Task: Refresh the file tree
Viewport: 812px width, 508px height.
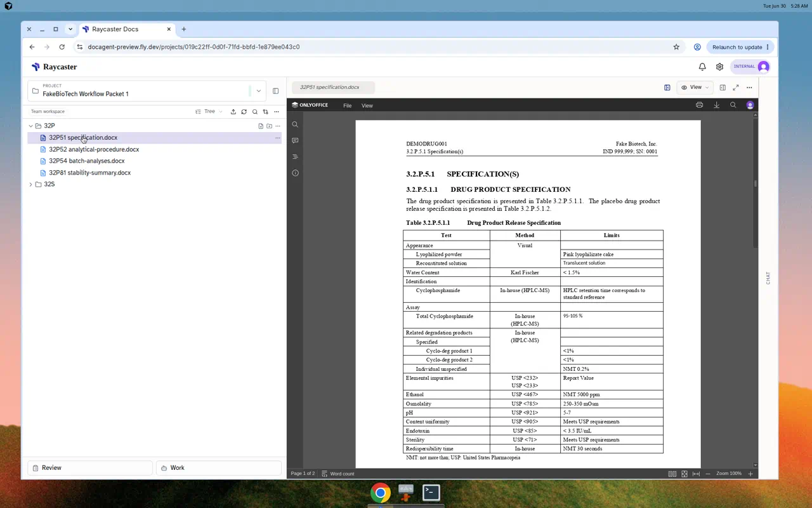Action: (244, 112)
